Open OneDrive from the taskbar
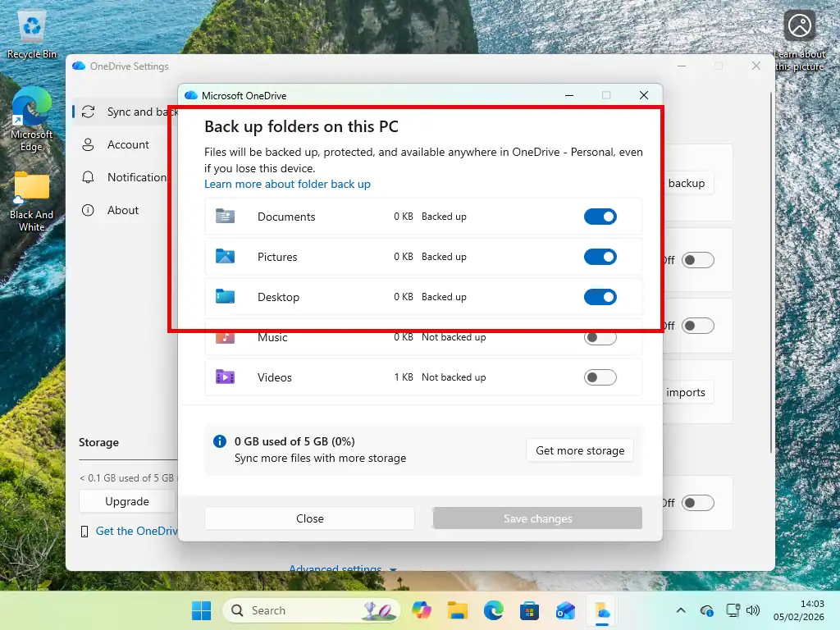Viewport: 840px width, 630px height. click(602, 610)
